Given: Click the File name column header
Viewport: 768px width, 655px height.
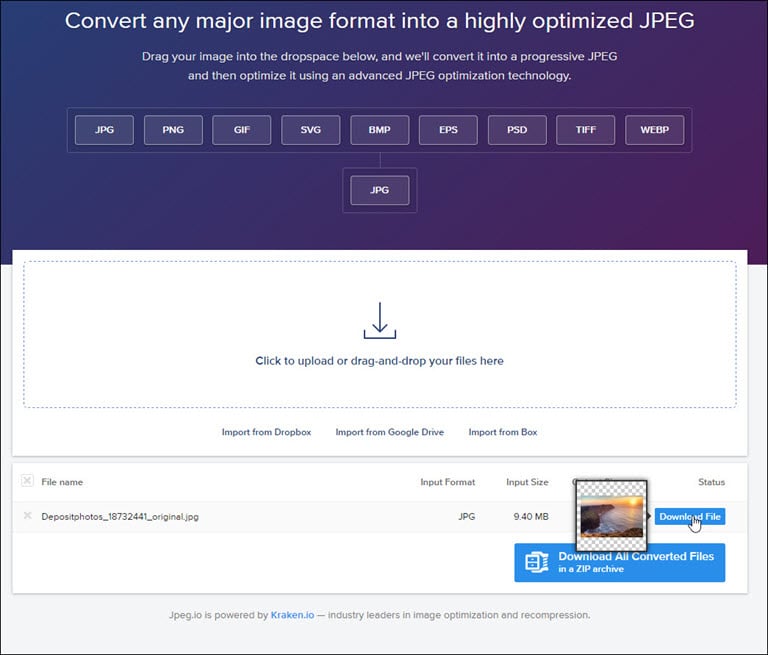Looking at the screenshot, I should click(x=62, y=482).
